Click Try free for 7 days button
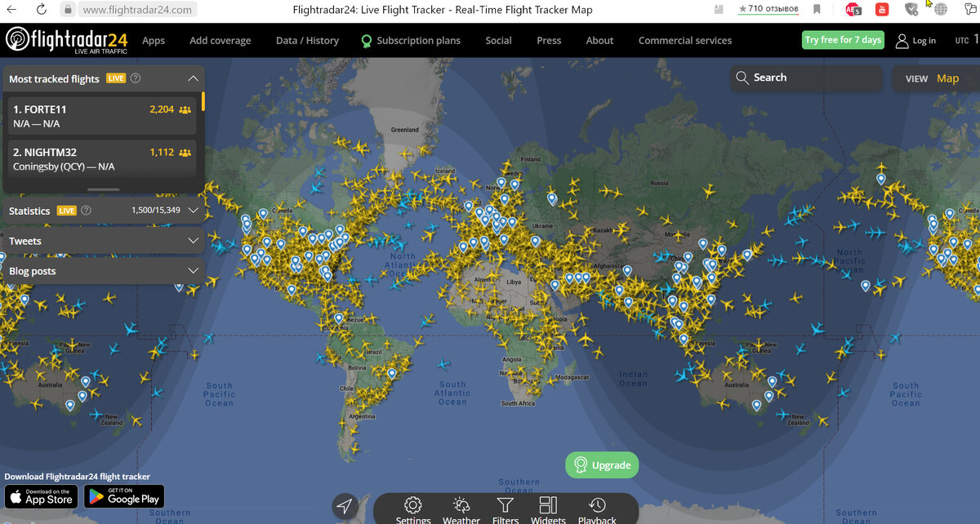 [843, 40]
